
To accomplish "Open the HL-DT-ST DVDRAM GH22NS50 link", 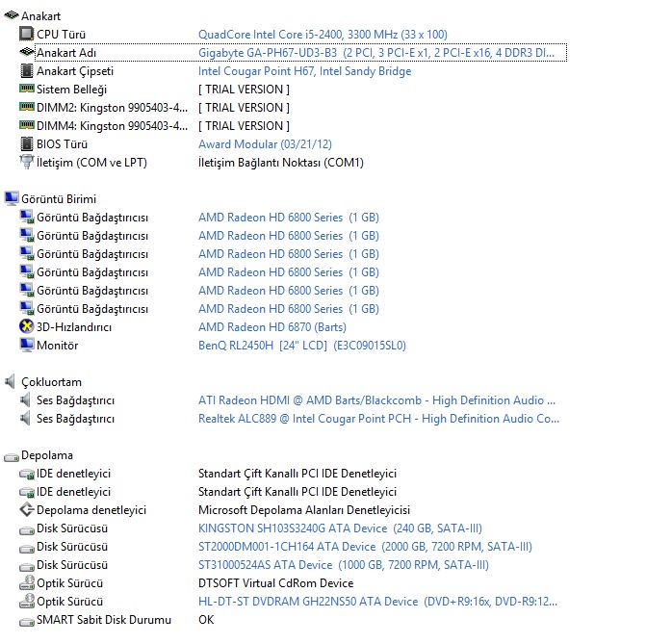I will (377, 602).
